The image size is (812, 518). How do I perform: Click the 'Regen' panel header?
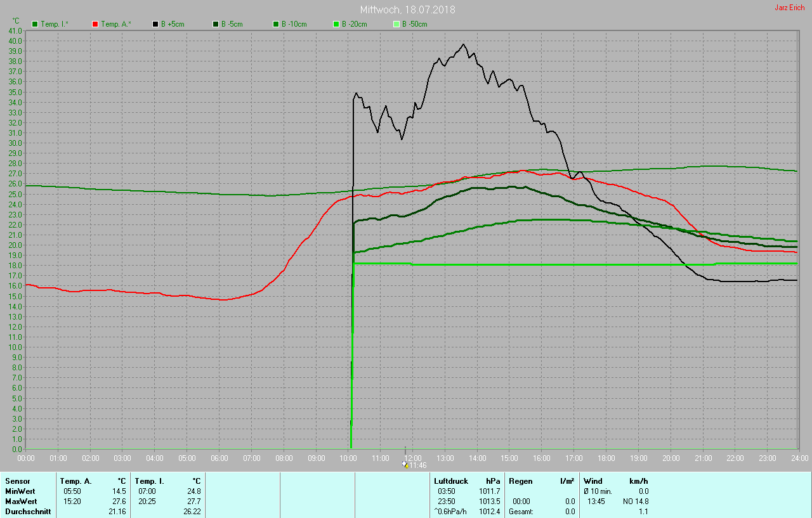click(520, 481)
